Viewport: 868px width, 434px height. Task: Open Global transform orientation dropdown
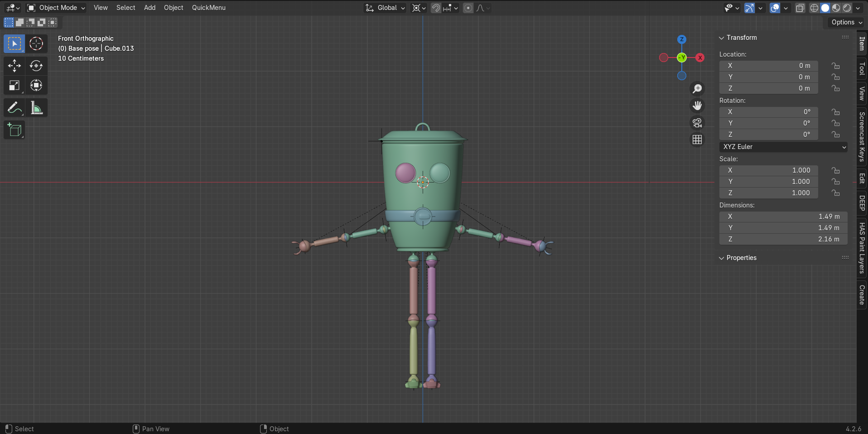coord(385,8)
